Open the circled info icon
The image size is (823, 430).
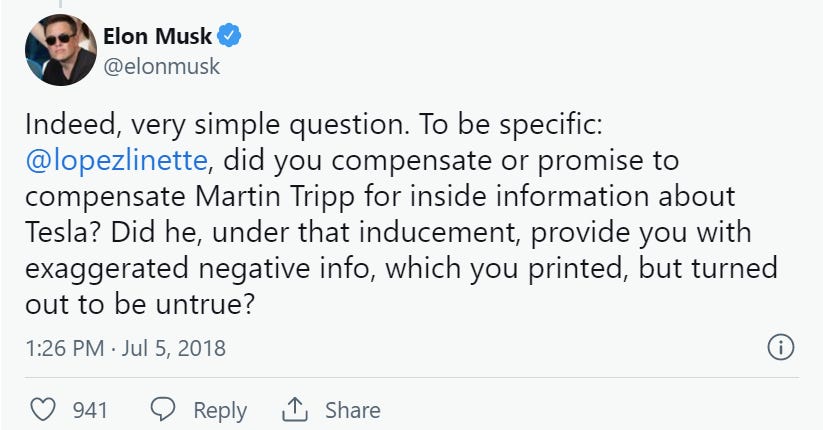coord(779,348)
